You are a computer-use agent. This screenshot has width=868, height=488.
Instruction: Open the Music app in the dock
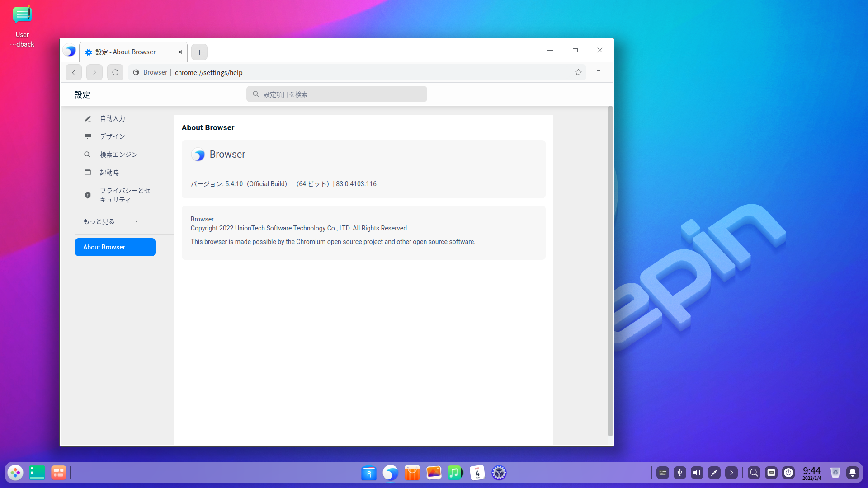(x=455, y=473)
